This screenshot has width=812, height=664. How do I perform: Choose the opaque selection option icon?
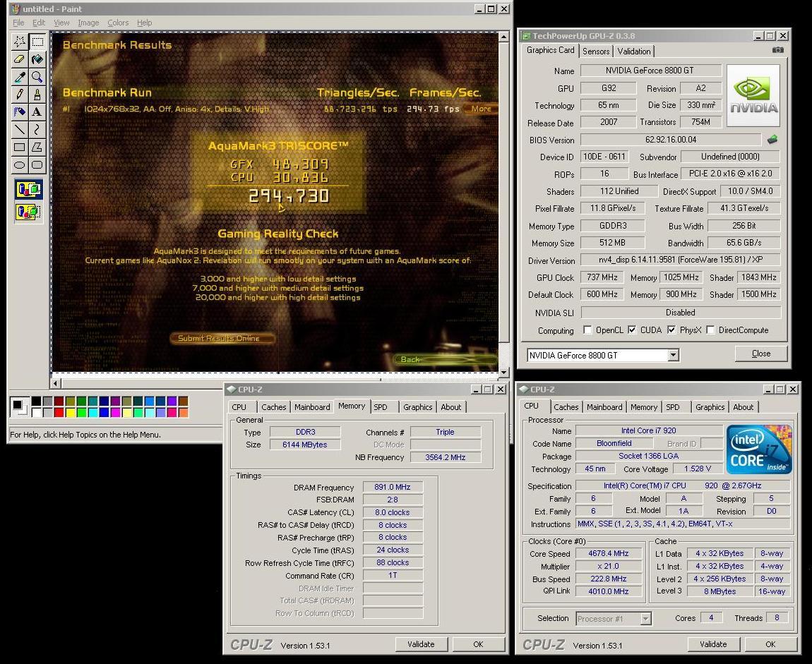(x=28, y=189)
